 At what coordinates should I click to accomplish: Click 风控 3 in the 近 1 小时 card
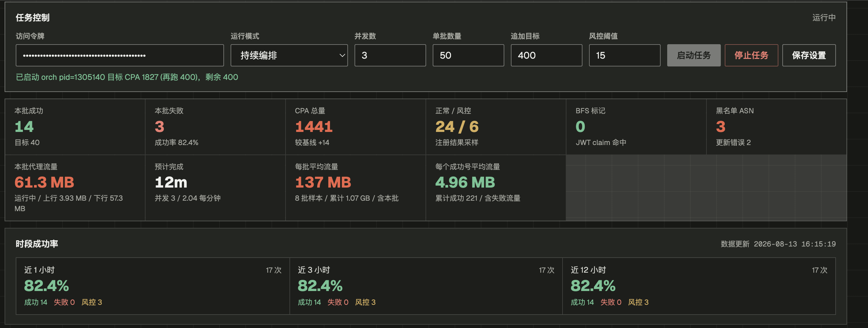pyautogui.click(x=92, y=302)
